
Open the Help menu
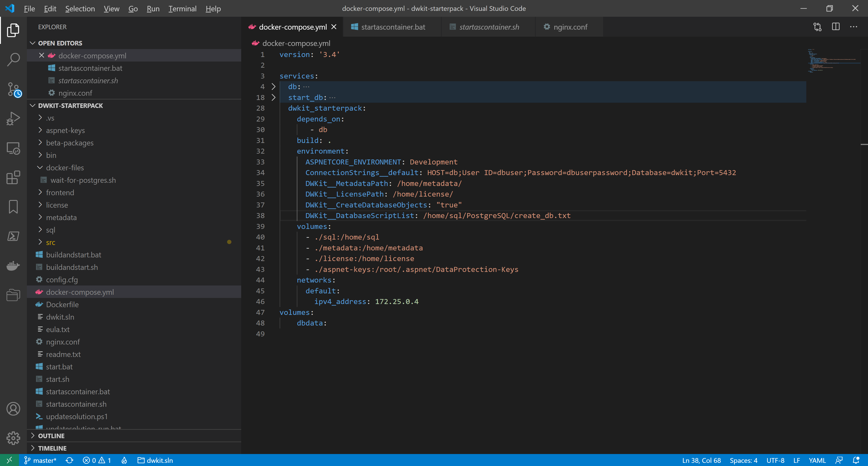click(x=213, y=8)
